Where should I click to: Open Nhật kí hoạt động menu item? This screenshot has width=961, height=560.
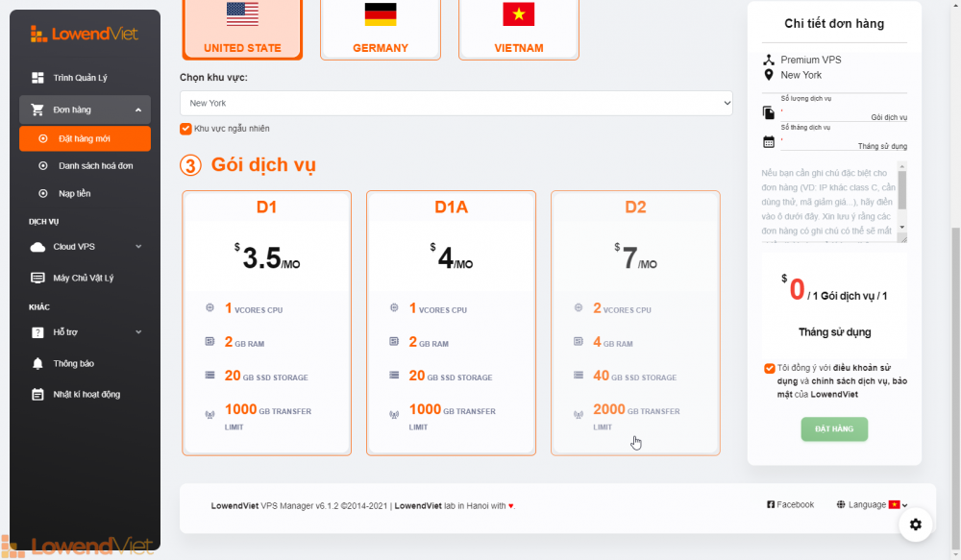pyautogui.click(x=85, y=395)
